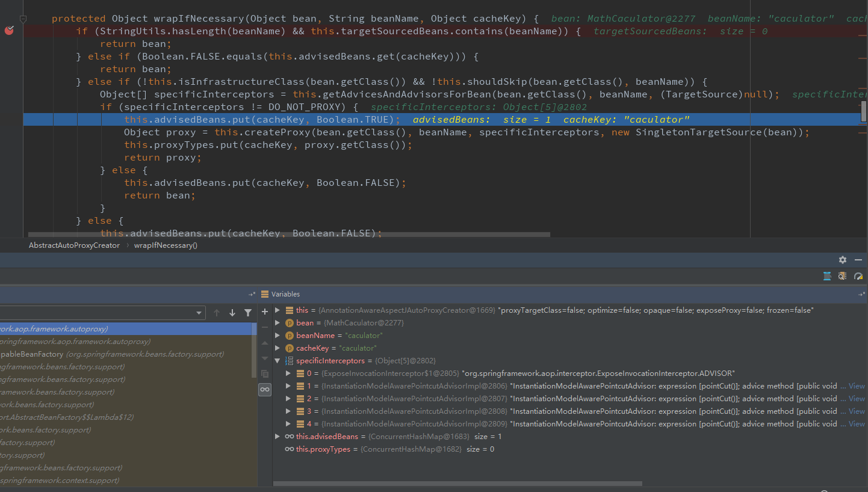Image resolution: width=868 pixels, height=492 pixels.
Task: Click View link for element 2 @2807
Action: (x=857, y=399)
